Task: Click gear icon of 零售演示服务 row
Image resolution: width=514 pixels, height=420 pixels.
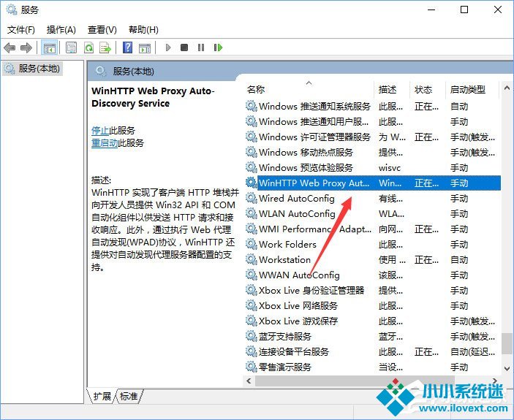Action: [251, 367]
